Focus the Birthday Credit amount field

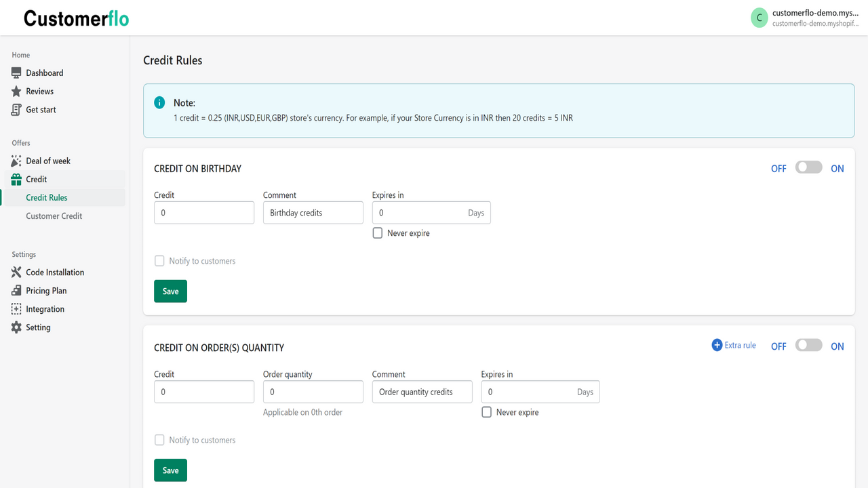coord(204,212)
